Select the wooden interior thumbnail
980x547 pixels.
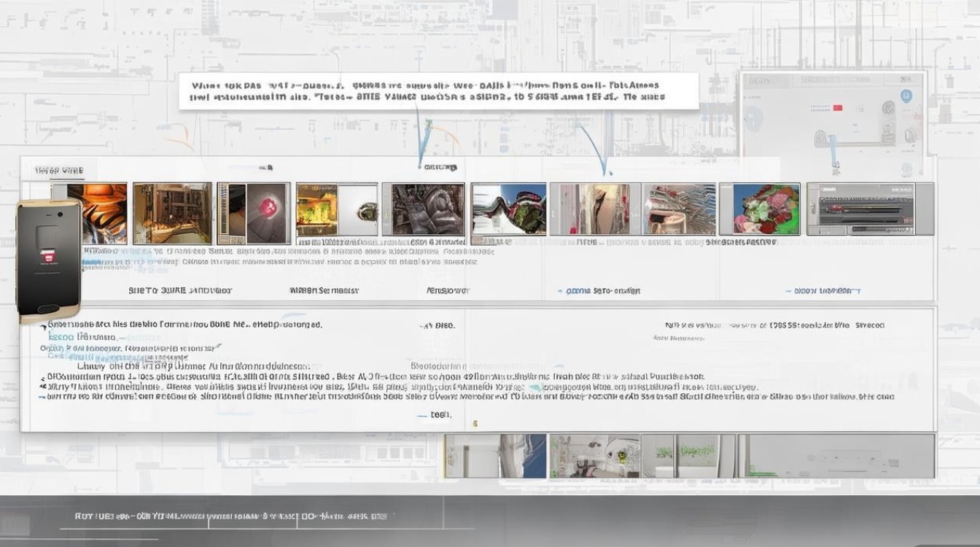tap(172, 213)
